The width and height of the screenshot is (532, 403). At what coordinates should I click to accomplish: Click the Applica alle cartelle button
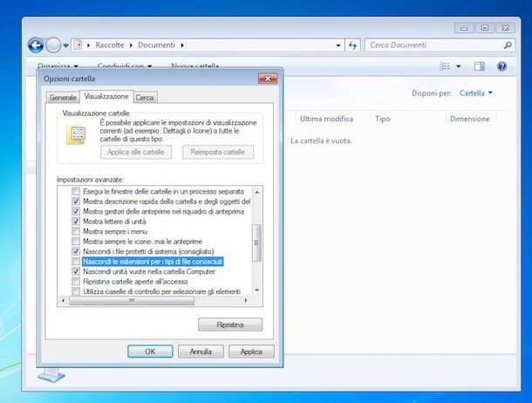pyautogui.click(x=136, y=152)
